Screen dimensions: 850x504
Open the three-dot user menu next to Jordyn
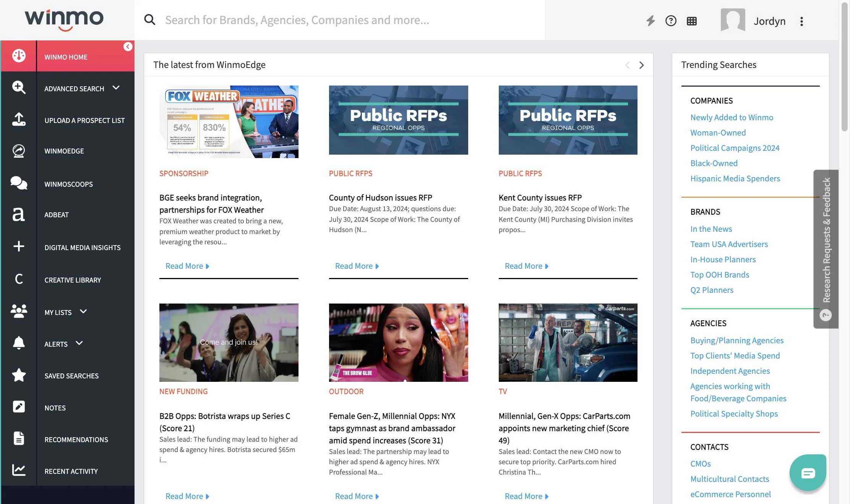(801, 21)
